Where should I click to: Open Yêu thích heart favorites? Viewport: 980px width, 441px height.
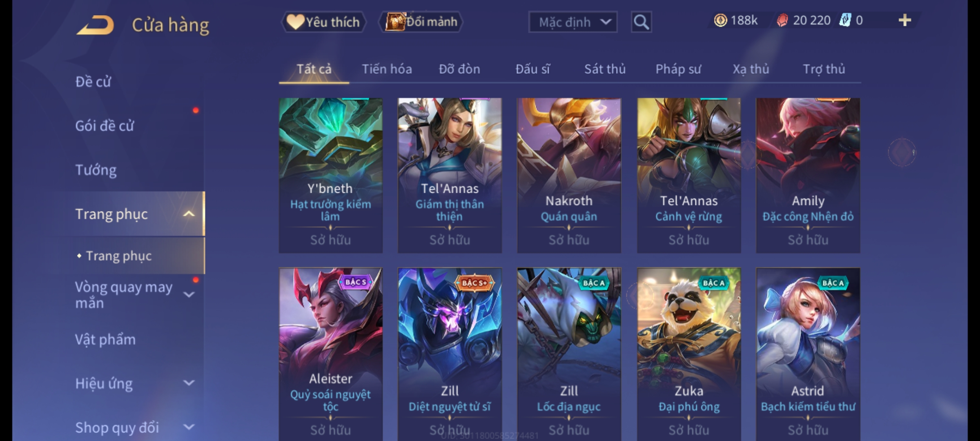(323, 22)
